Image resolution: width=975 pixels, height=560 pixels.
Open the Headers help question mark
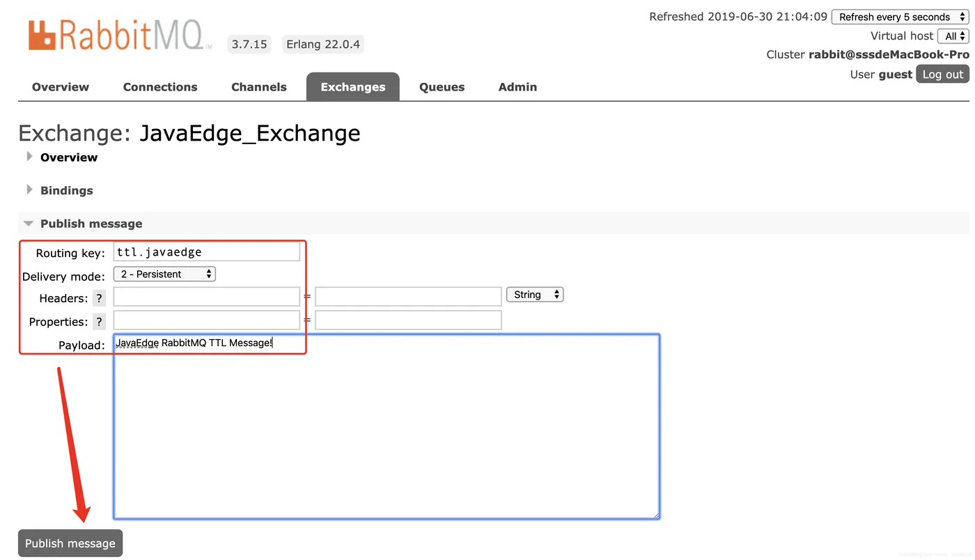point(100,298)
